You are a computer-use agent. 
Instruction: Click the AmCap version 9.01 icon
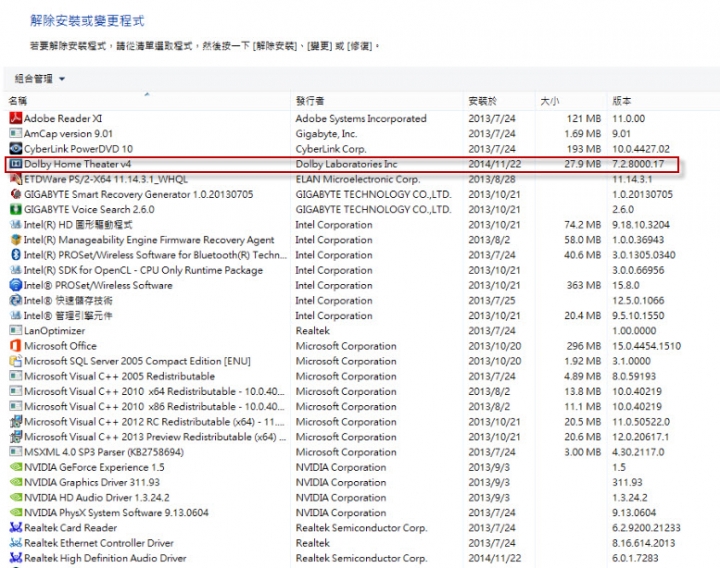(x=16, y=134)
